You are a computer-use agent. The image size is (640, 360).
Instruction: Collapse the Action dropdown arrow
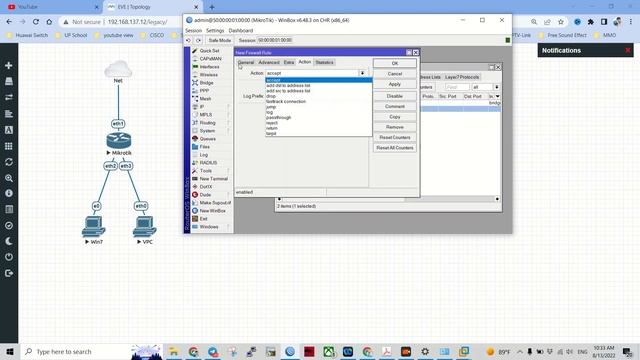click(362, 73)
